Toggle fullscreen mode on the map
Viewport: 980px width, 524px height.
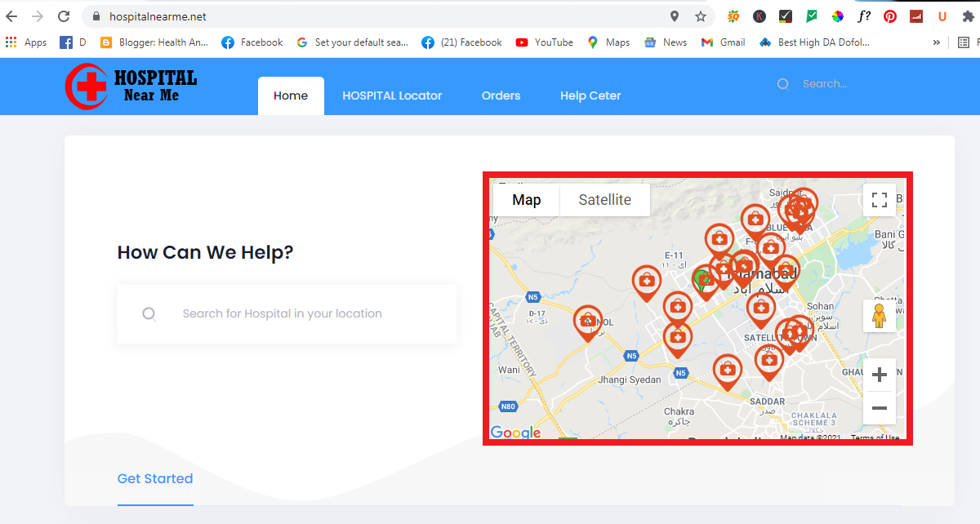[880, 199]
